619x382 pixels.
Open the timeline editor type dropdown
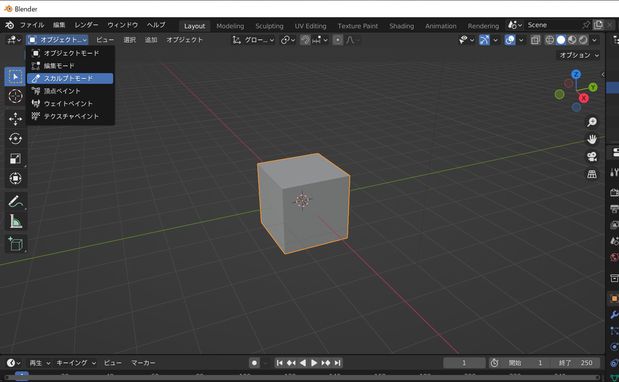(x=13, y=363)
